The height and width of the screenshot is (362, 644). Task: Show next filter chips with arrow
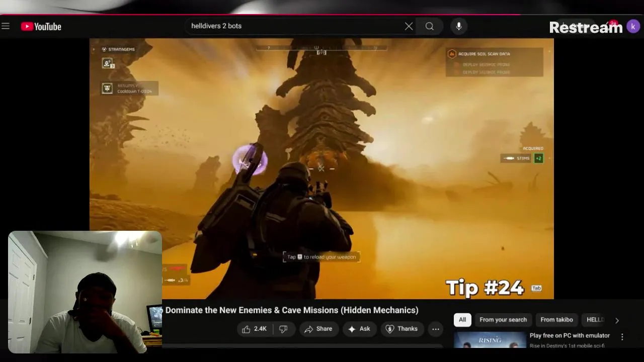click(x=617, y=320)
